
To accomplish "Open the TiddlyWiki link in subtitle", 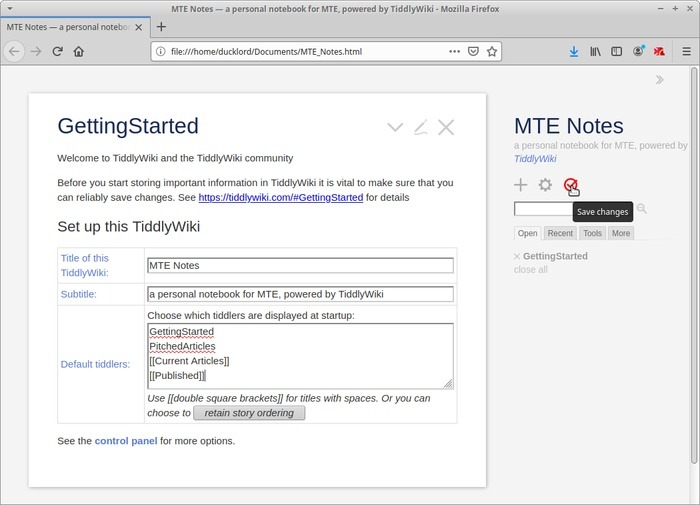I will coord(535,159).
